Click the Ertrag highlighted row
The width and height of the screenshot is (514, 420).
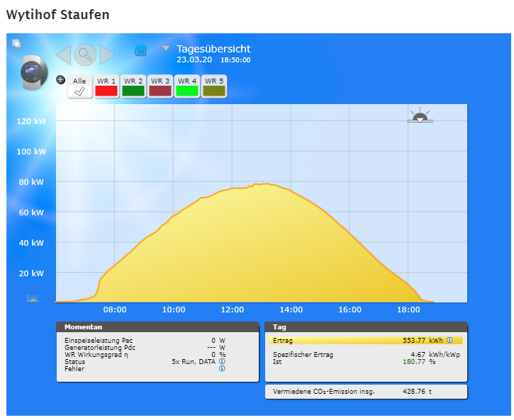point(366,341)
